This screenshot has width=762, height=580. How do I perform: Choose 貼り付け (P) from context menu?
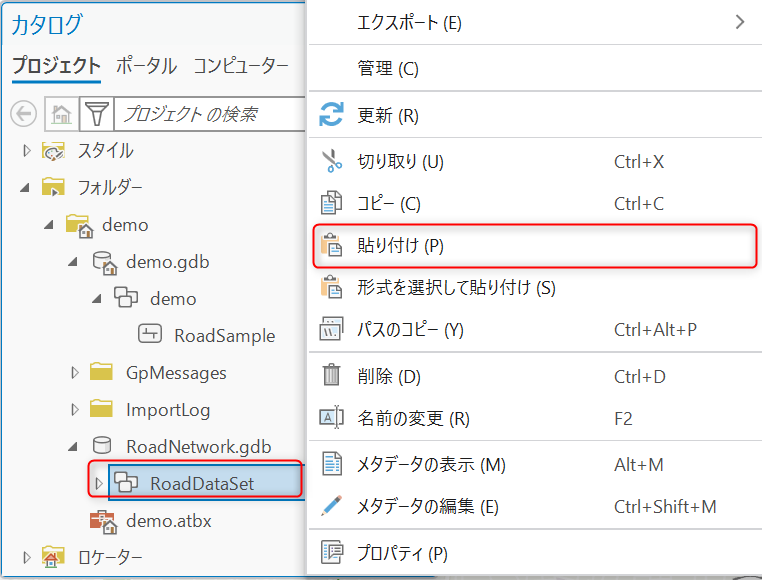535,246
